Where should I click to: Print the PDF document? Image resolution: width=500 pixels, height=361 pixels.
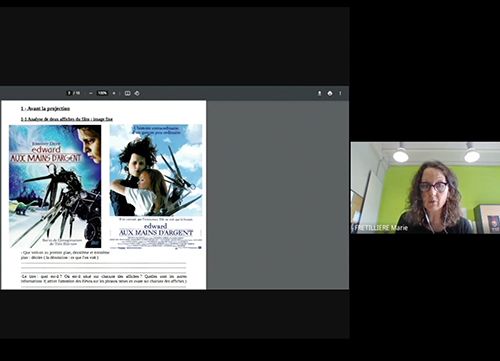[330, 93]
